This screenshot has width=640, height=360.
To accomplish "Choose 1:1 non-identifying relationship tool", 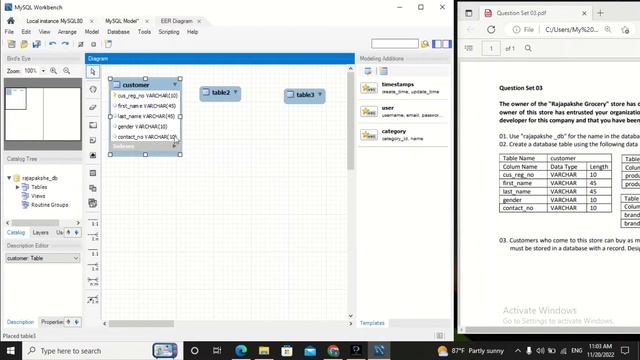I will click(93, 223).
